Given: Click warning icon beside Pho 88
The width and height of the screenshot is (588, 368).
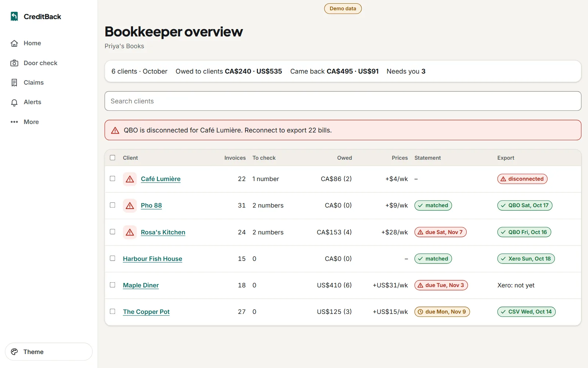Looking at the screenshot, I should click(130, 206).
